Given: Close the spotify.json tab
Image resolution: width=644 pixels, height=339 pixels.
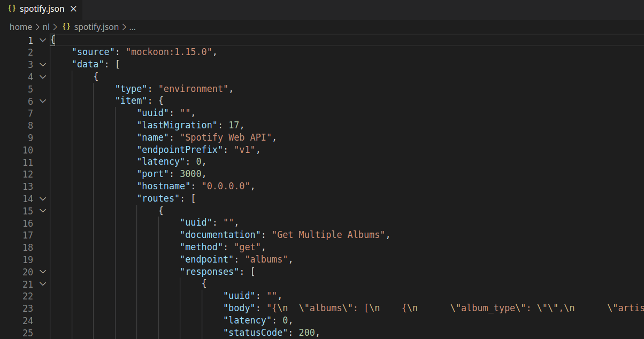Looking at the screenshot, I should pos(73,9).
